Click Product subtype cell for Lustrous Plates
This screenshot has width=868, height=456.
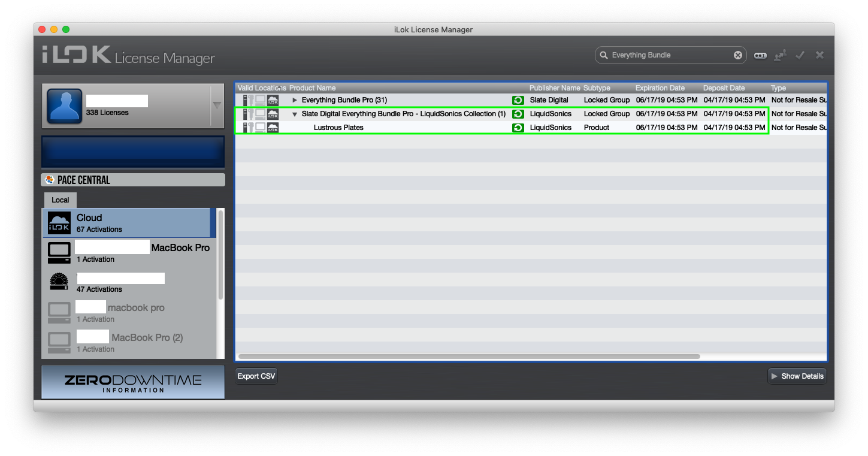point(597,128)
